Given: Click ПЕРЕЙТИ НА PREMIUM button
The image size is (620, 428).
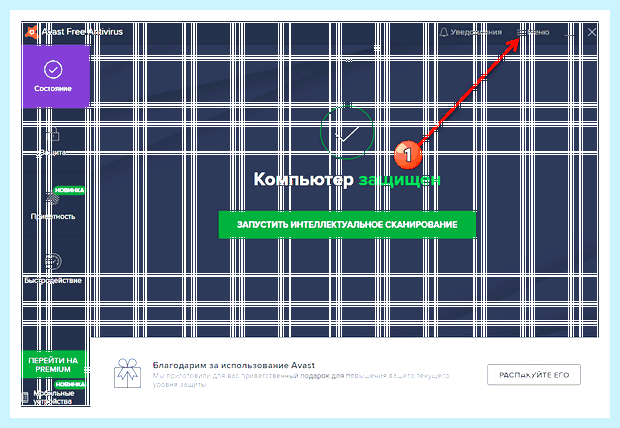Looking at the screenshot, I should [x=53, y=364].
